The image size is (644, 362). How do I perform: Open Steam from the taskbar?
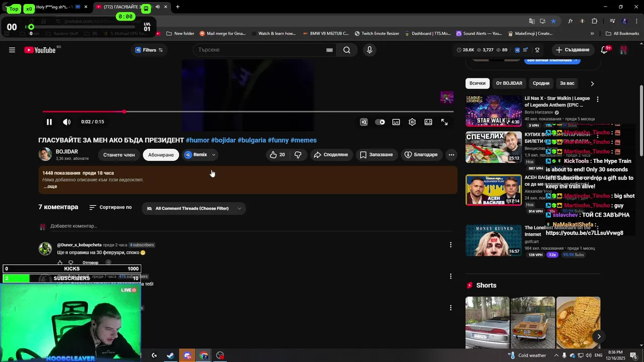(171, 355)
